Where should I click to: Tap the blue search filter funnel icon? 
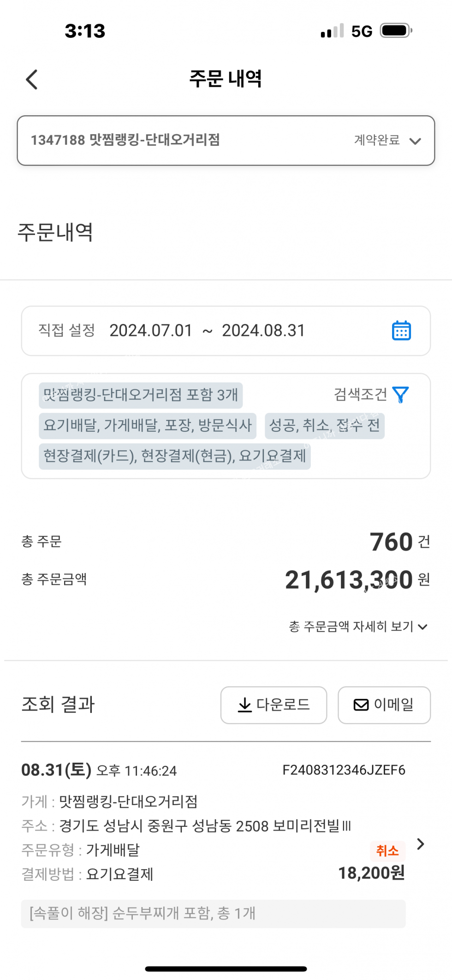point(400,395)
